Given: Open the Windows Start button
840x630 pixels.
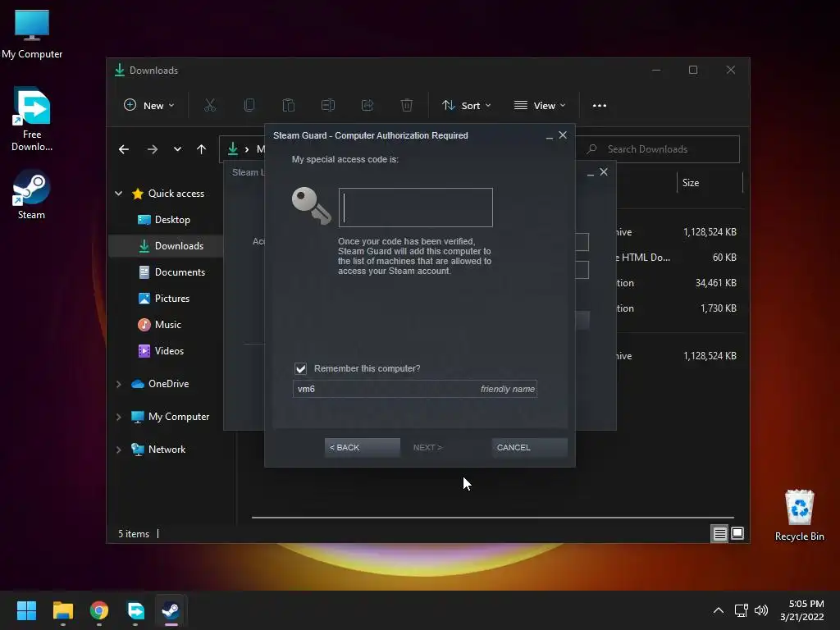Looking at the screenshot, I should 26,610.
